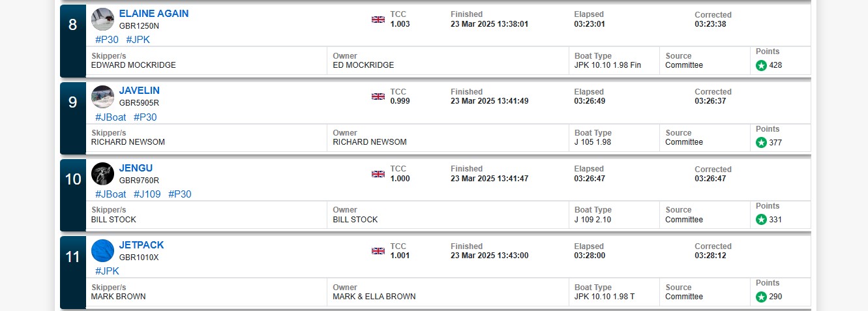Open the JENGU boat name link
Viewport: 868px width, 311px height.
click(136, 168)
